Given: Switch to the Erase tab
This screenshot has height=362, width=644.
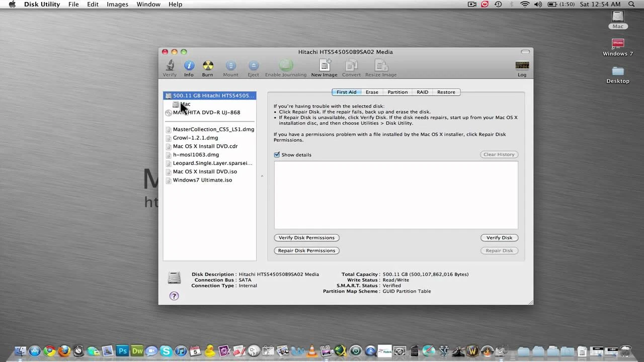Looking at the screenshot, I should pos(372,92).
